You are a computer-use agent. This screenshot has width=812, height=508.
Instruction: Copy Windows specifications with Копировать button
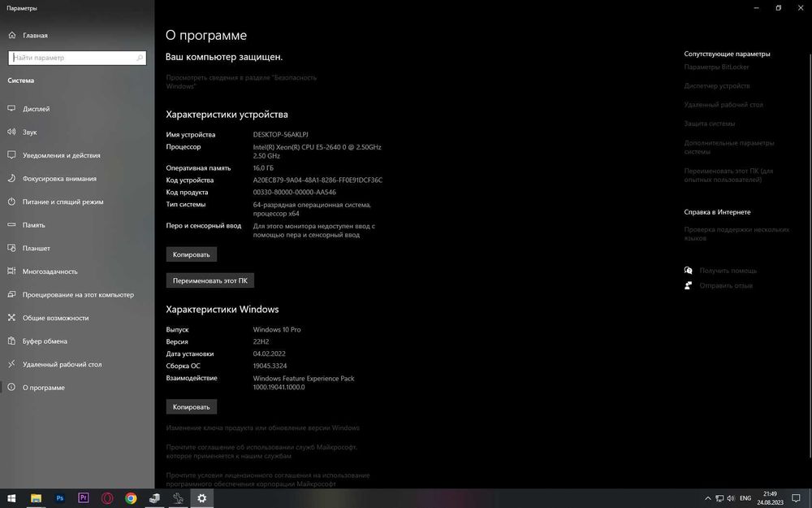191,407
